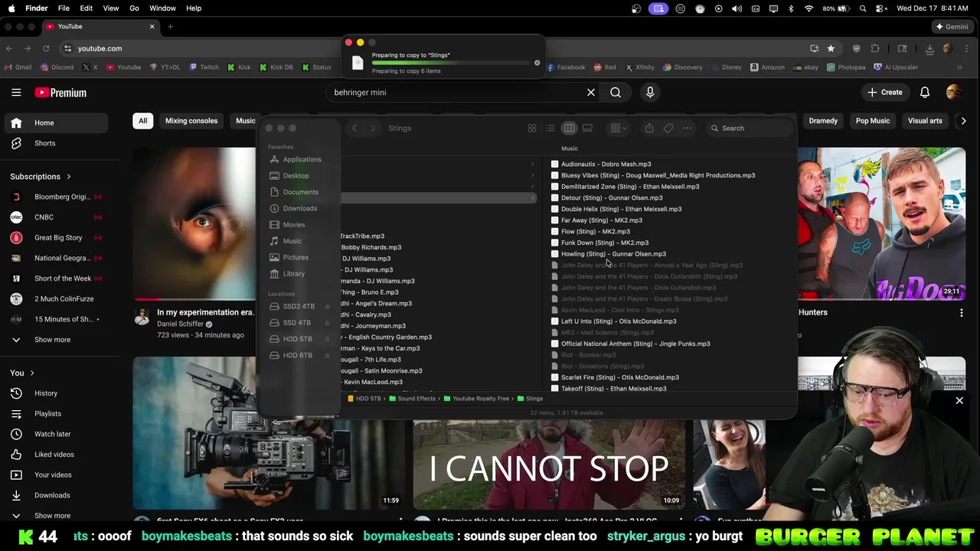Viewport: 980px width, 551px height.
Task: Click the Finder tags icon
Action: pos(668,128)
